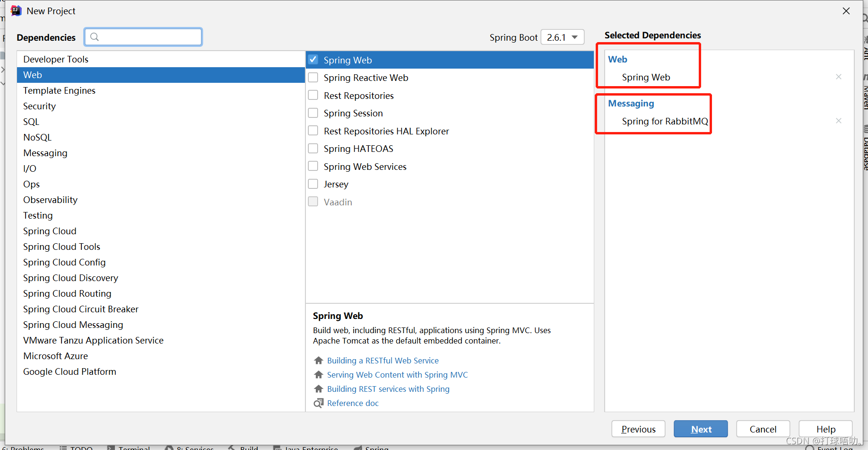The width and height of the screenshot is (868, 450).
Task: Click Spring Web under Selected Dependencies
Action: point(646,77)
